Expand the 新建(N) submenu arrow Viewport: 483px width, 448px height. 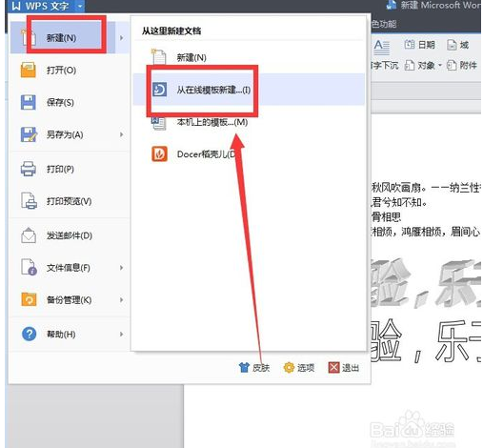[x=122, y=38]
